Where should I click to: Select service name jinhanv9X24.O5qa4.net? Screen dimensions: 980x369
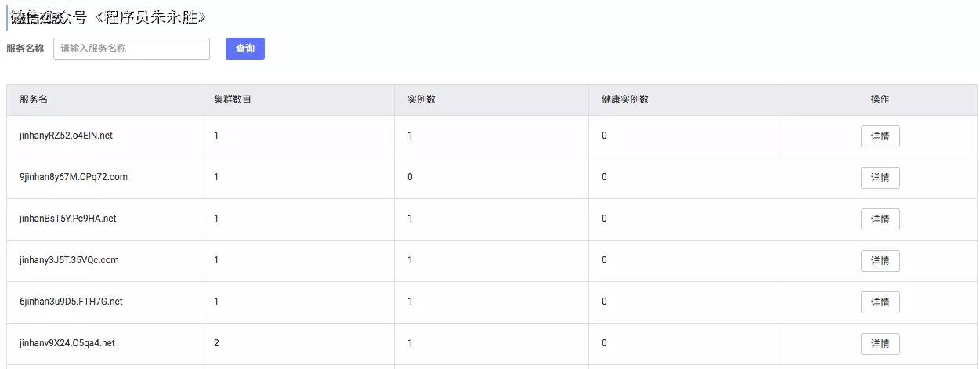67,343
